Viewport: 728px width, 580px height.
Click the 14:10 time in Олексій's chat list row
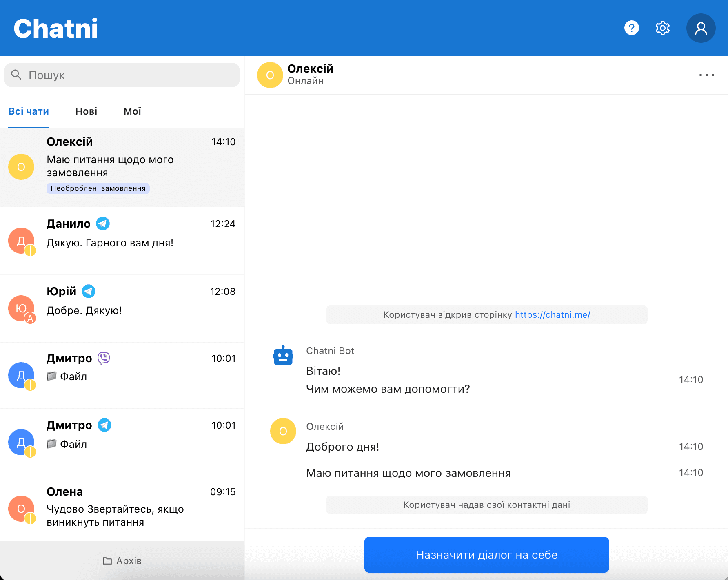tap(223, 142)
